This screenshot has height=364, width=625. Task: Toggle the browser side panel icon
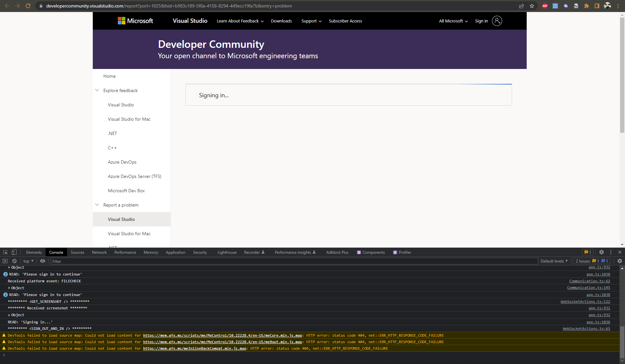click(x=597, y=6)
